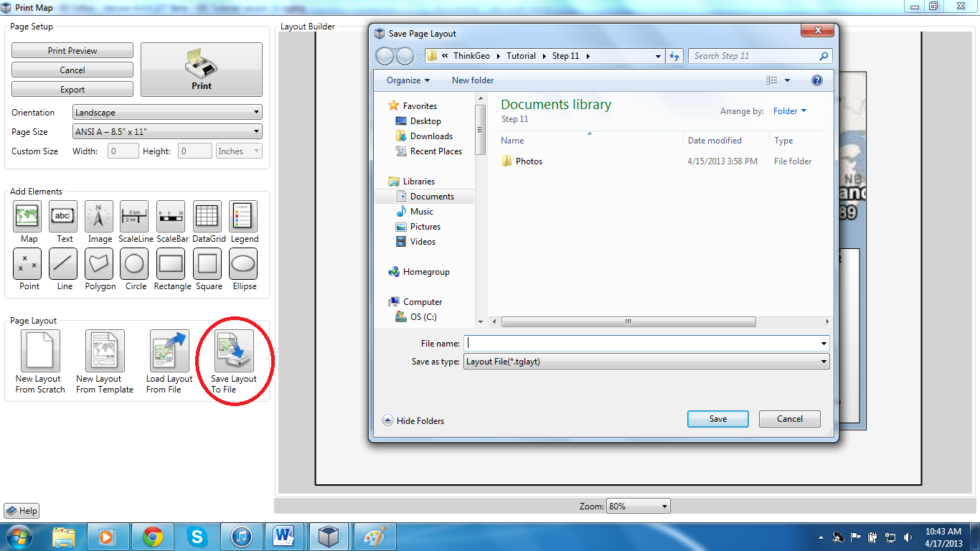980x551 pixels.
Task: Select the Ellipse shape tool
Action: [x=243, y=264]
